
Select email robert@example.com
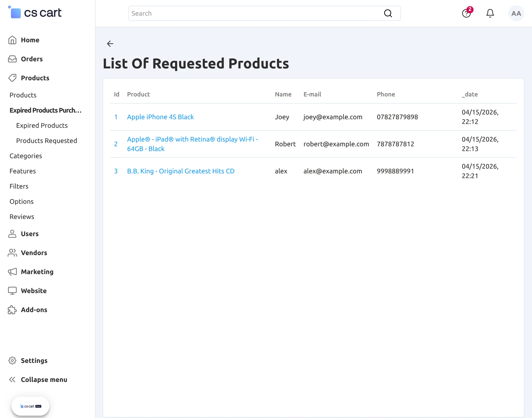coord(336,144)
